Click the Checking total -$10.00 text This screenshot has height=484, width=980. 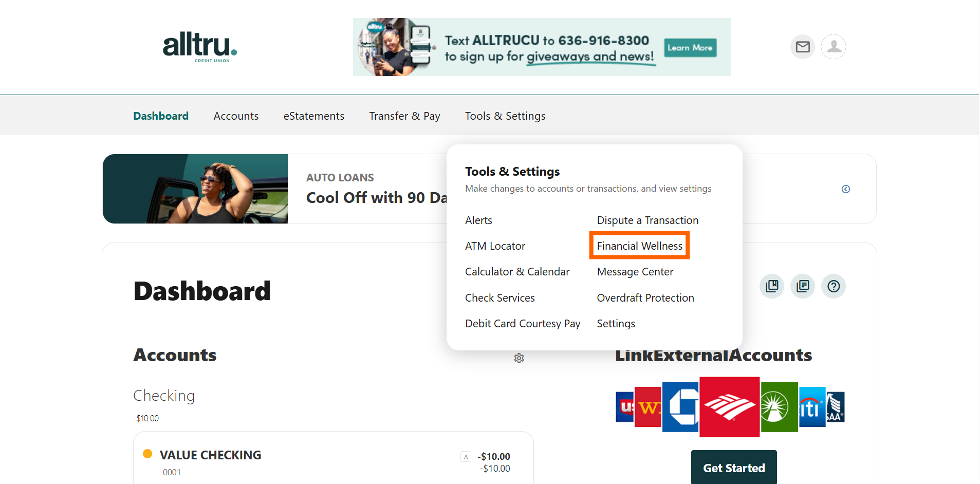pos(146,419)
